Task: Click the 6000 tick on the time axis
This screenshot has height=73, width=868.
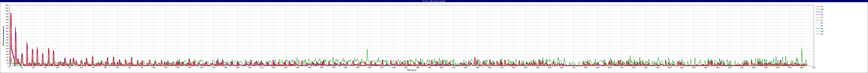Action: coord(730,68)
